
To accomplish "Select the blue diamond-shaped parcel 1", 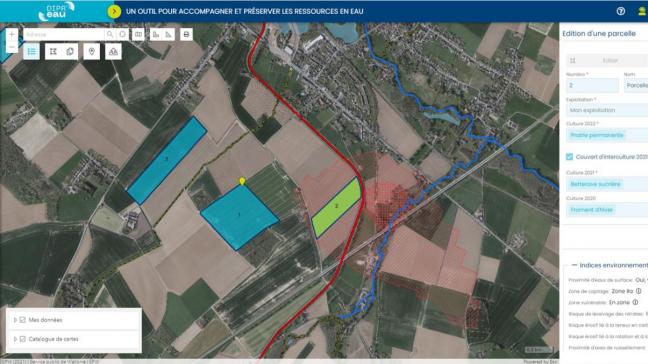I will point(239,216).
